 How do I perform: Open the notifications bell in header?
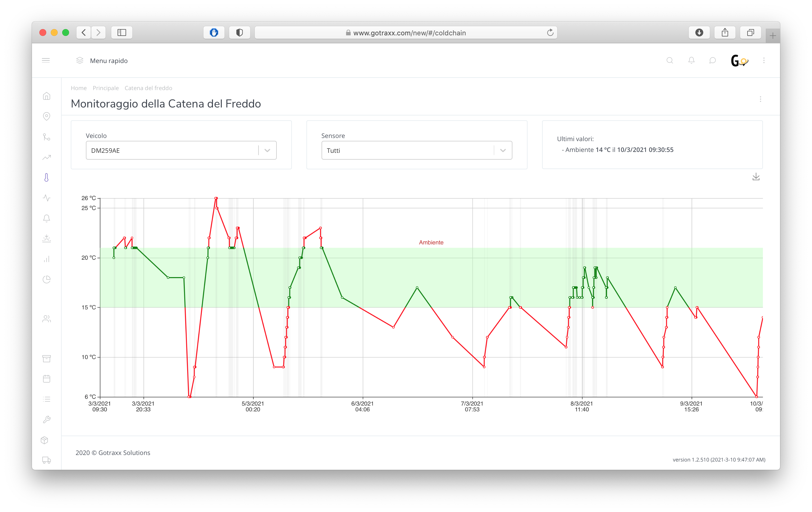(x=691, y=60)
